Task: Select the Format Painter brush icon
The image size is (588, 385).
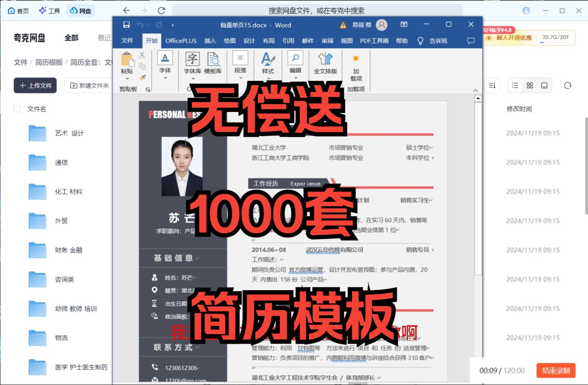Action: click(143, 77)
